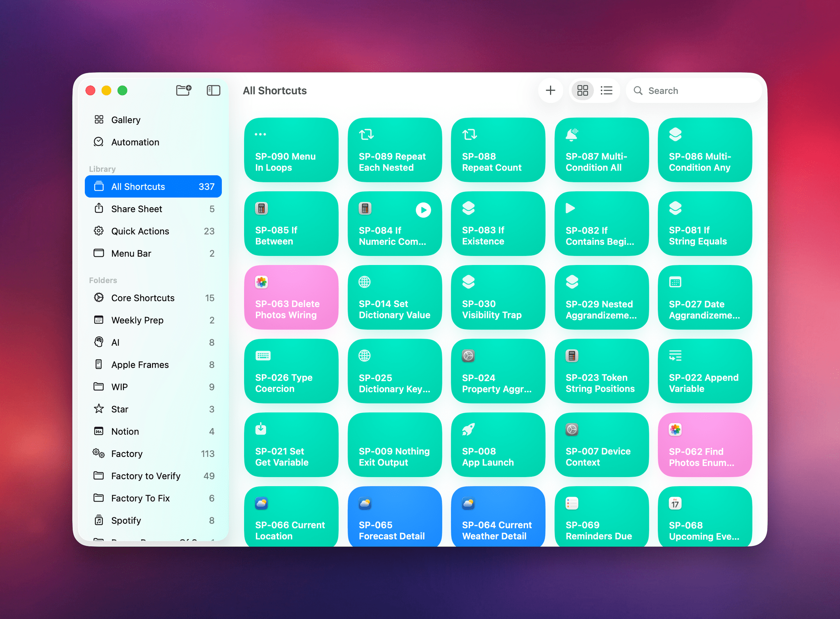
Task: Select the Core Shortcuts folder icon
Action: pos(99,298)
